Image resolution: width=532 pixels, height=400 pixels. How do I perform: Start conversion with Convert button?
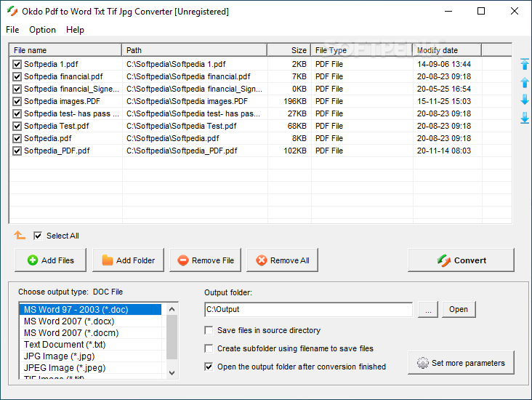tap(461, 260)
